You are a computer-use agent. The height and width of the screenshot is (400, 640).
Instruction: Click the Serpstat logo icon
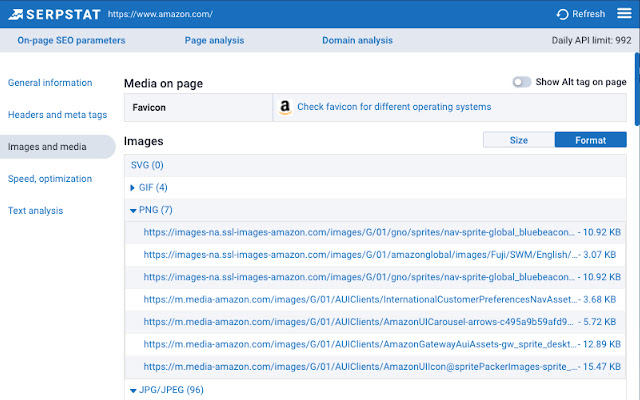point(17,14)
